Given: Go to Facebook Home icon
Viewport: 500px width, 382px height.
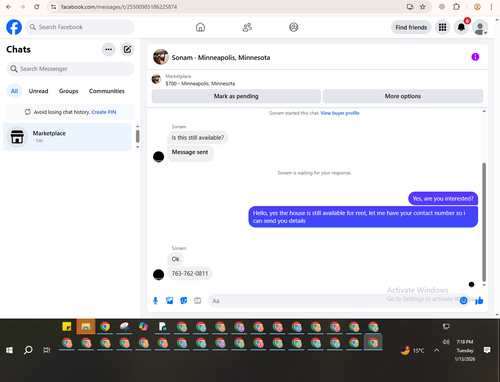Looking at the screenshot, I should click(x=200, y=27).
